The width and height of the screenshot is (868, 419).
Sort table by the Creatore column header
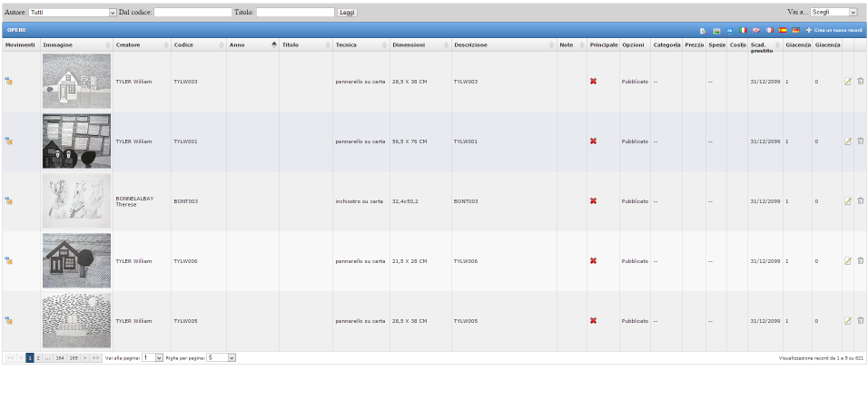(x=128, y=44)
